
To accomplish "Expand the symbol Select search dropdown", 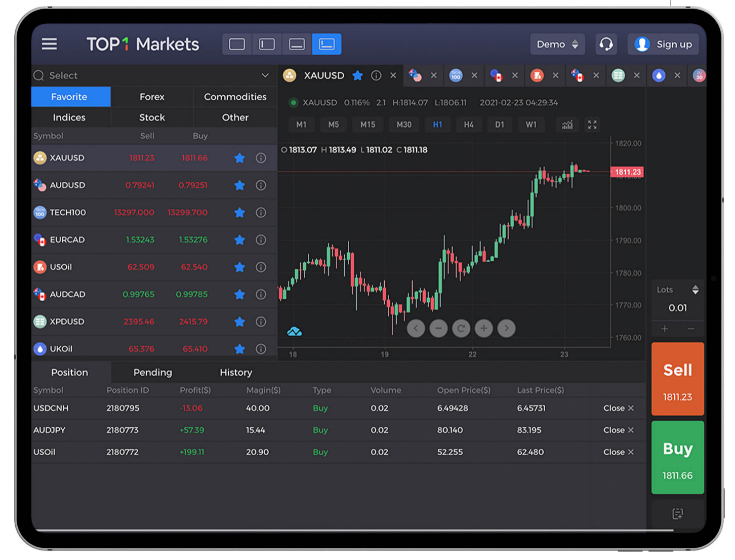I will click(x=265, y=75).
